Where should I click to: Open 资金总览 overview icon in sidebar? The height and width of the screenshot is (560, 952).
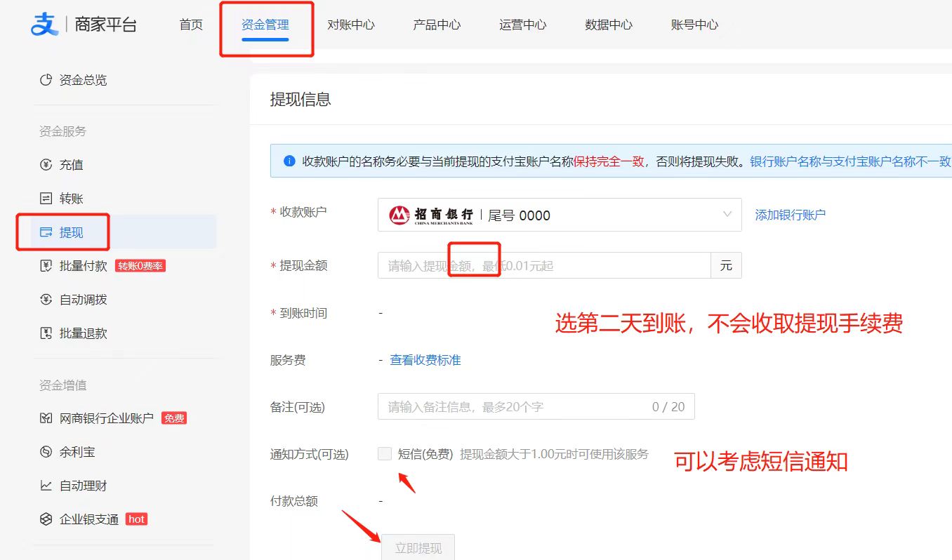coord(46,80)
